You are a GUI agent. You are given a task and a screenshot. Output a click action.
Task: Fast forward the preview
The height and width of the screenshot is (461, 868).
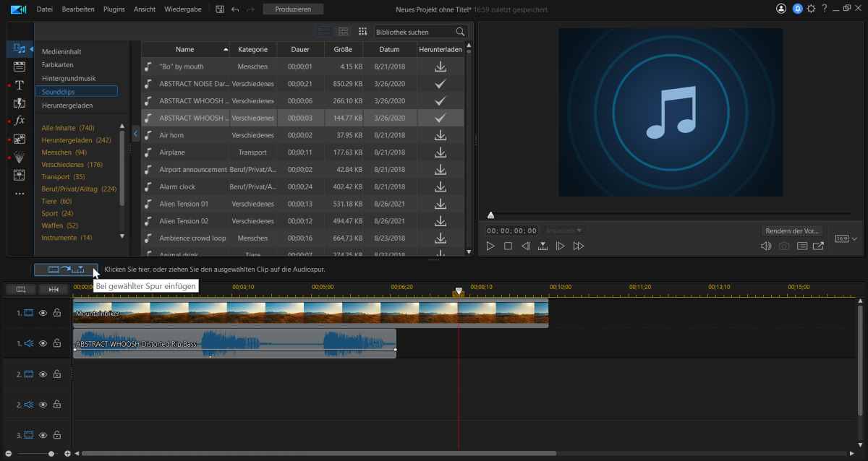[578, 246]
